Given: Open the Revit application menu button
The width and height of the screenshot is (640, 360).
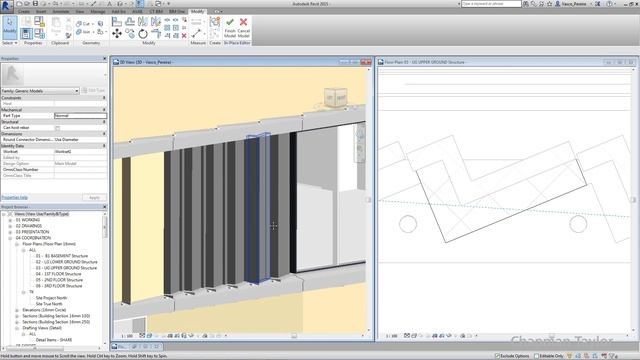Looking at the screenshot, I should click(7, 7).
